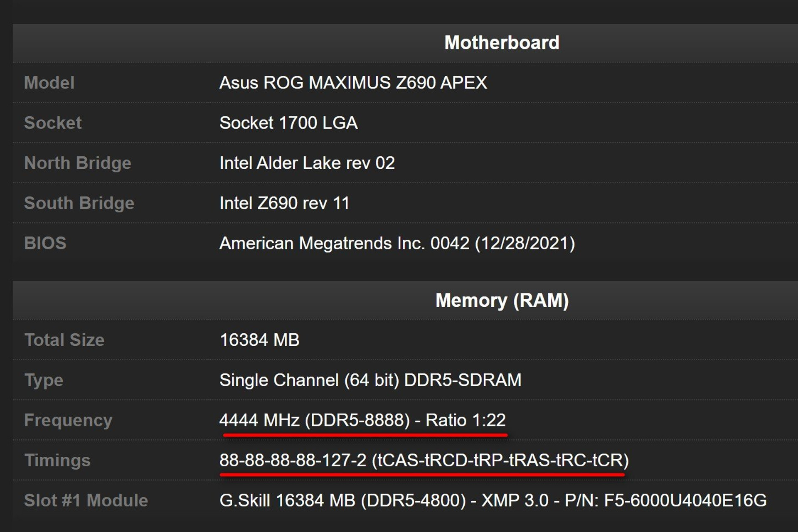
Task: Click the Frequency row label
Action: [68, 420]
